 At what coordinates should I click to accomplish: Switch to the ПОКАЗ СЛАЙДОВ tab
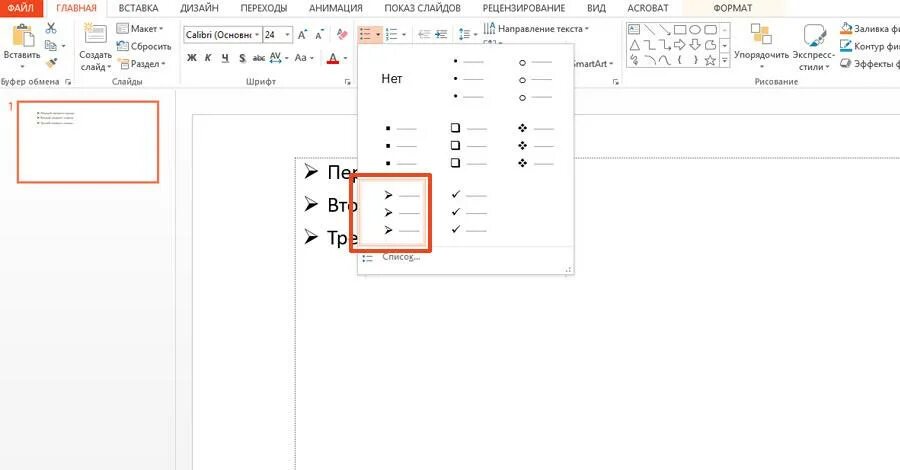point(422,8)
